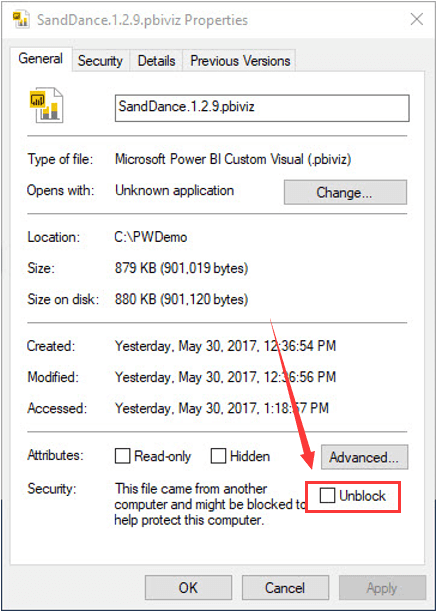Click the C:\PWDemo location text
The height and width of the screenshot is (611, 437).
pyautogui.click(x=150, y=237)
